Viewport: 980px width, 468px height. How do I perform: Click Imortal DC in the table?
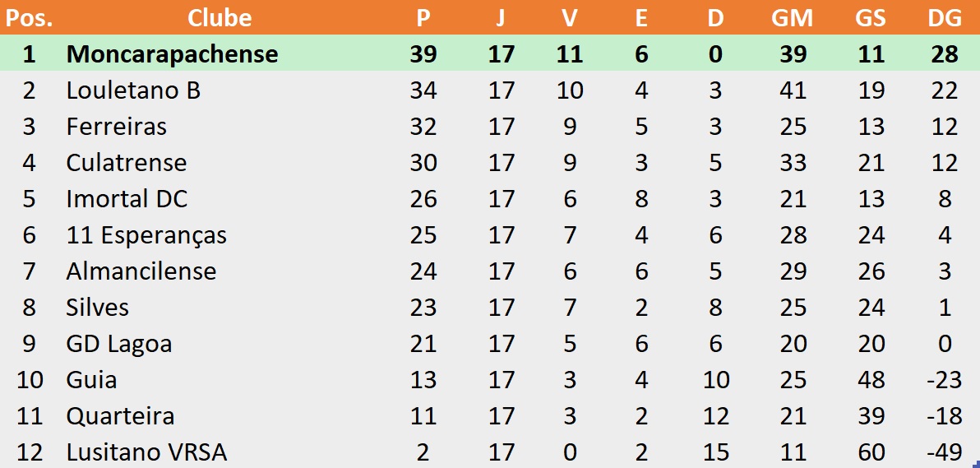pos(127,199)
